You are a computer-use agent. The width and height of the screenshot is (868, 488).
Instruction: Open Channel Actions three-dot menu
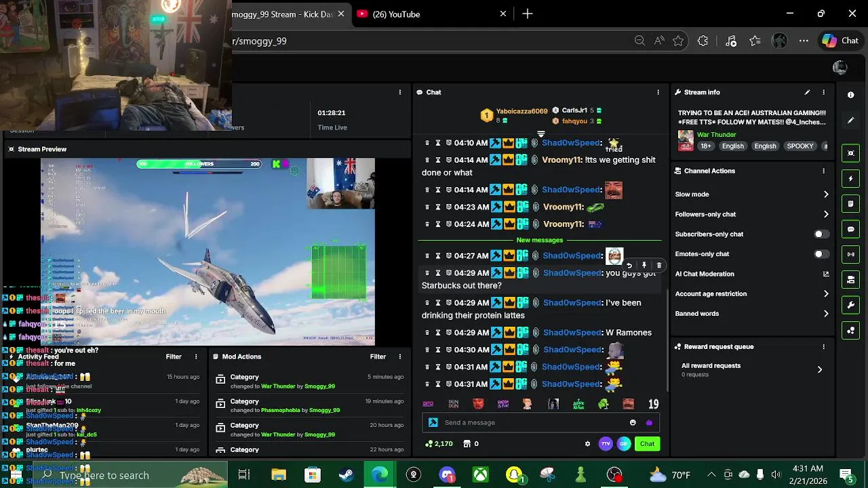pos(823,171)
